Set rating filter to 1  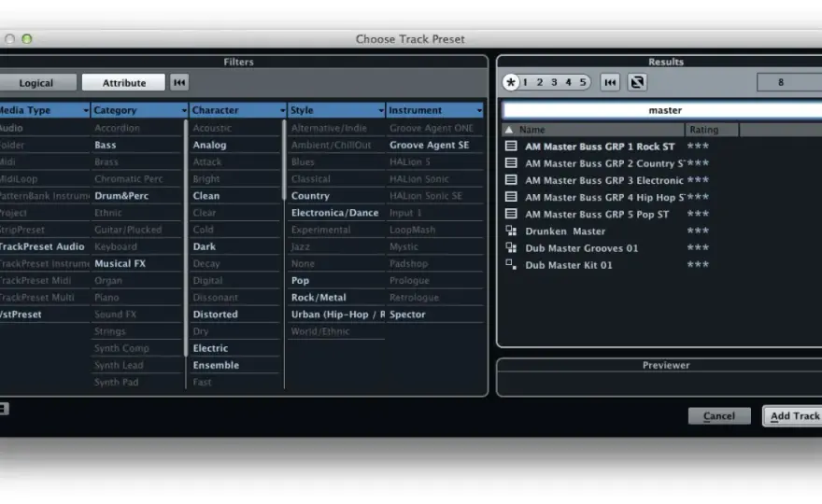click(525, 82)
